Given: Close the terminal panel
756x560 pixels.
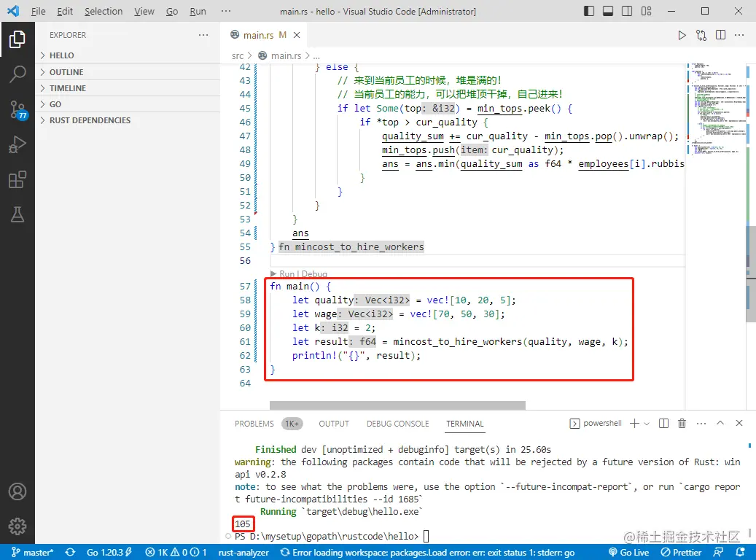Looking at the screenshot, I should [739, 423].
